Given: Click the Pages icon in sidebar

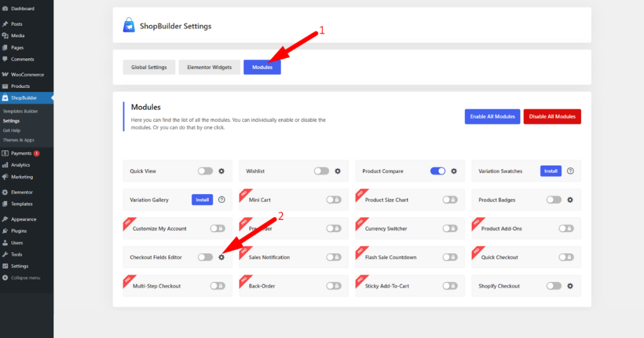Looking at the screenshot, I should [5, 48].
